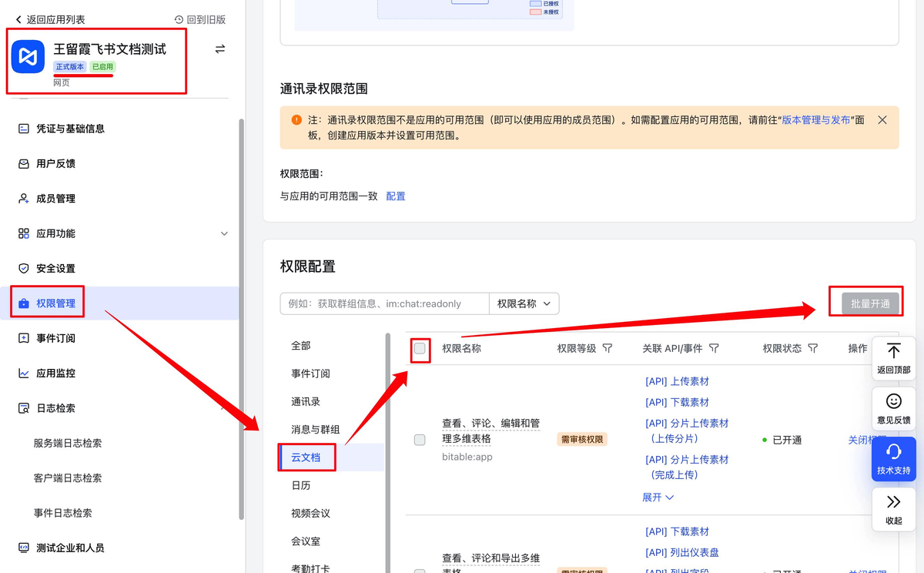Screen dimensions: 924x573
Task: Click the filter icon beside 关联 API/事件
Action: click(714, 349)
